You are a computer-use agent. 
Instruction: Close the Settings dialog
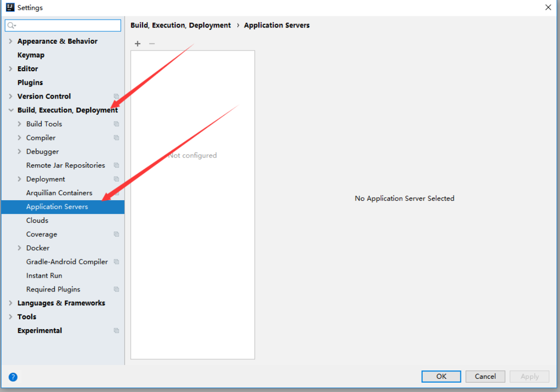(548, 7)
